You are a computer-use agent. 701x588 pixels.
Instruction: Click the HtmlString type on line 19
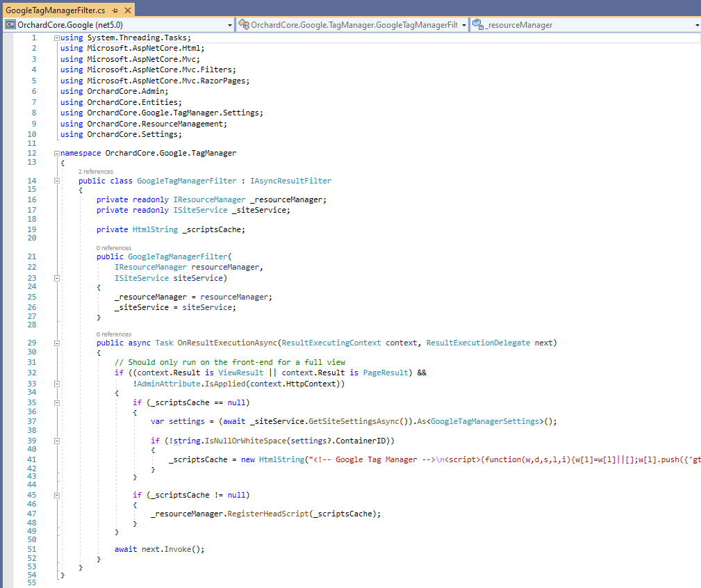pos(155,229)
